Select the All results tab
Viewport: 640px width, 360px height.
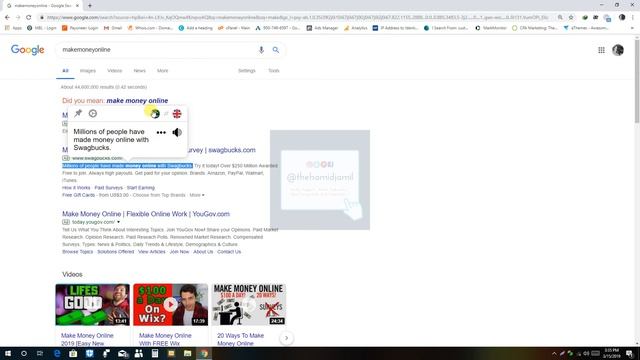[65, 71]
